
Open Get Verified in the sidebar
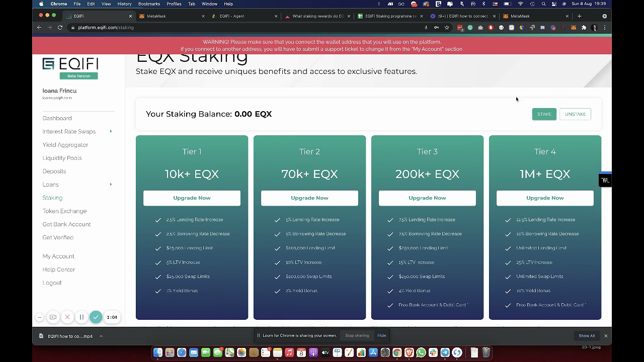tap(58, 237)
